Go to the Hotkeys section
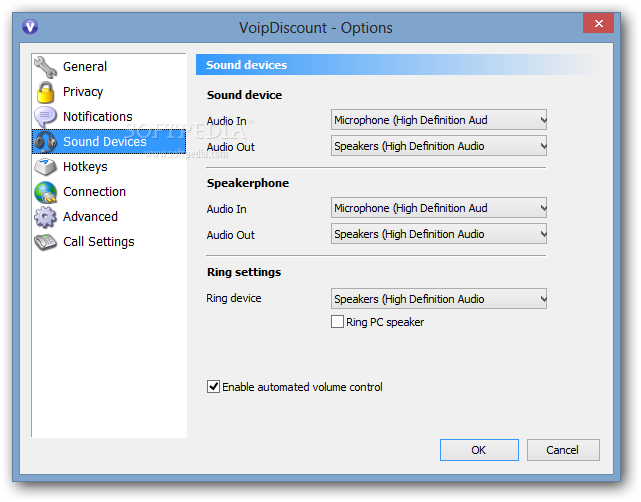The width and height of the screenshot is (641, 502). (109, 167)
